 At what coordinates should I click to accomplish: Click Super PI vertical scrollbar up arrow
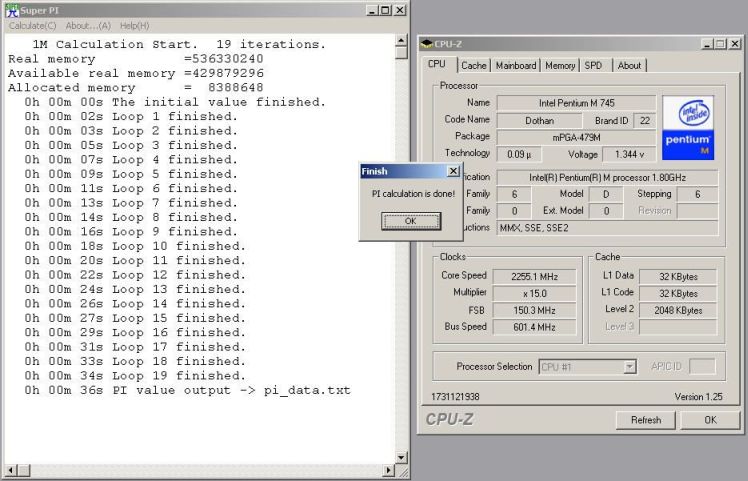(x=401, y=41)
